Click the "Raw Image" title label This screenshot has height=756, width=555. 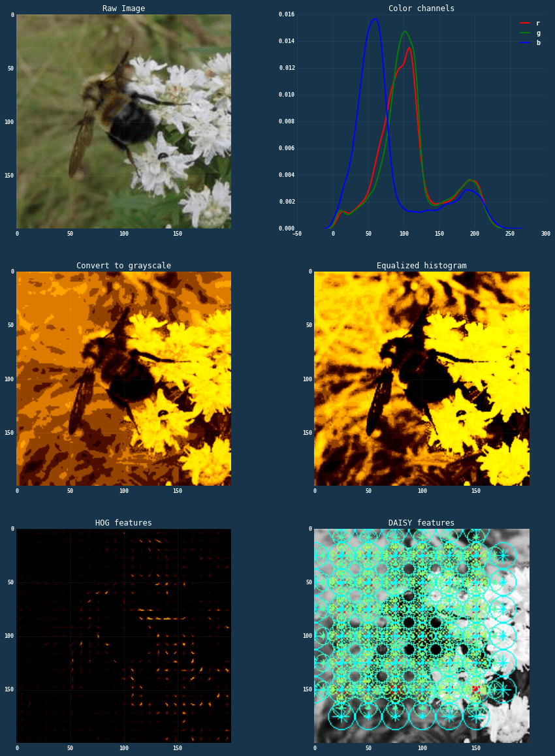point(123,8)
